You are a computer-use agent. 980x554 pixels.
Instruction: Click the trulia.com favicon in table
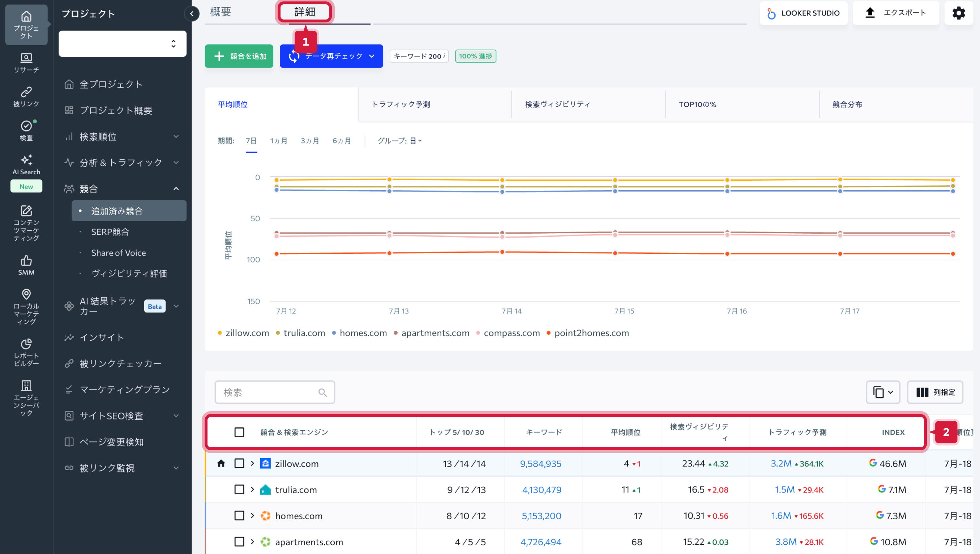[x=265, y=490]
